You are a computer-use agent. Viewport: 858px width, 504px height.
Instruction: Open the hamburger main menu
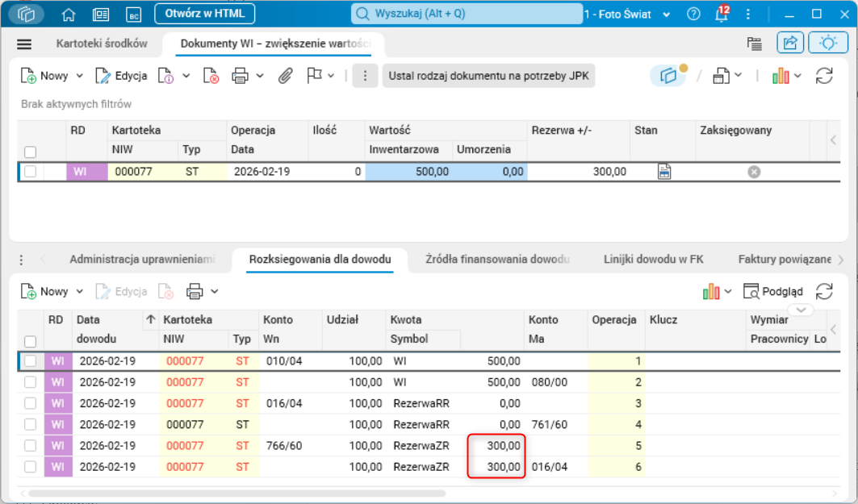pos(24,44)
